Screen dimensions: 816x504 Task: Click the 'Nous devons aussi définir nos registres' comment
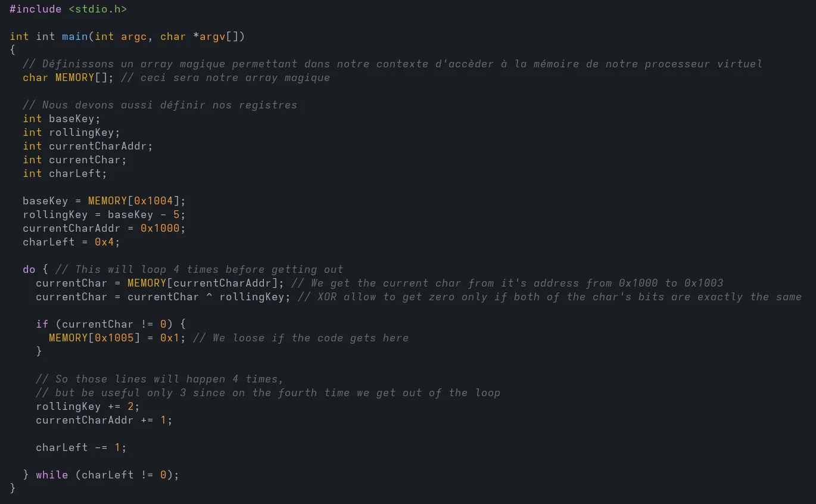pyautogui.click(x=160, y=105)
